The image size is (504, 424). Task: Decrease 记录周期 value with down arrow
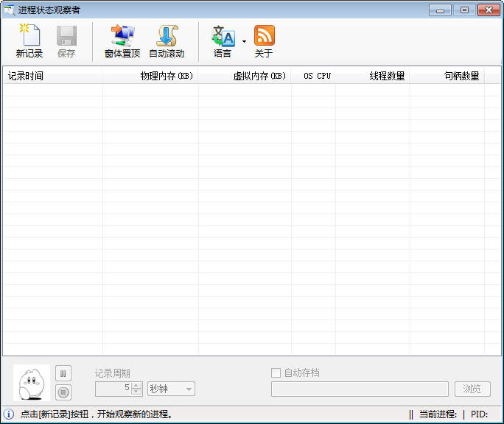click(x=136, y=392)
